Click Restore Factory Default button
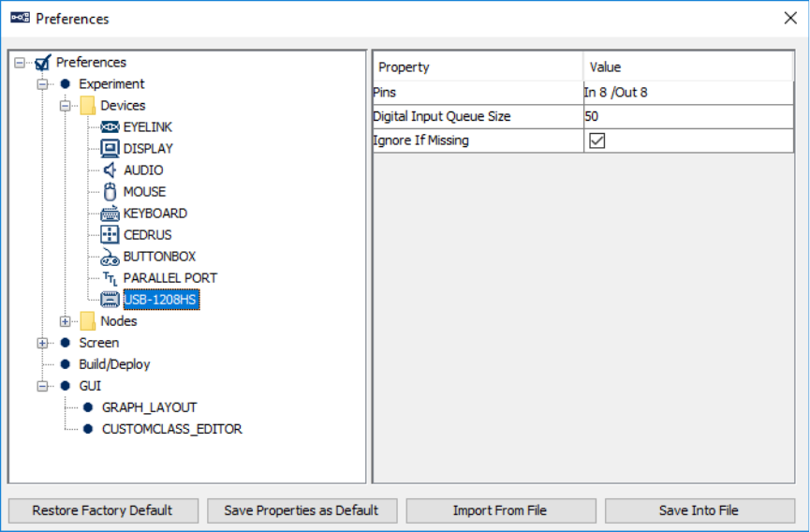 pyautogui.click(x=103, y=510)
